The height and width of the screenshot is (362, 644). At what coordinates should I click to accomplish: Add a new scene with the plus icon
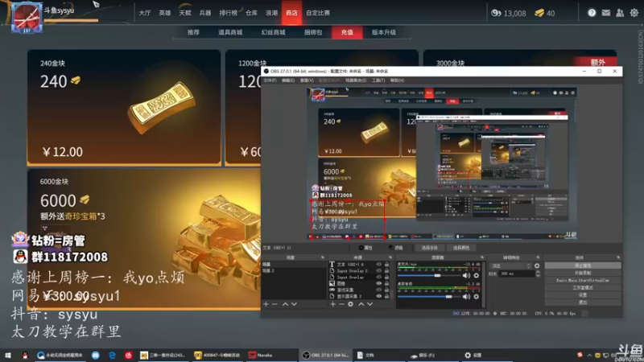point(266,304)
